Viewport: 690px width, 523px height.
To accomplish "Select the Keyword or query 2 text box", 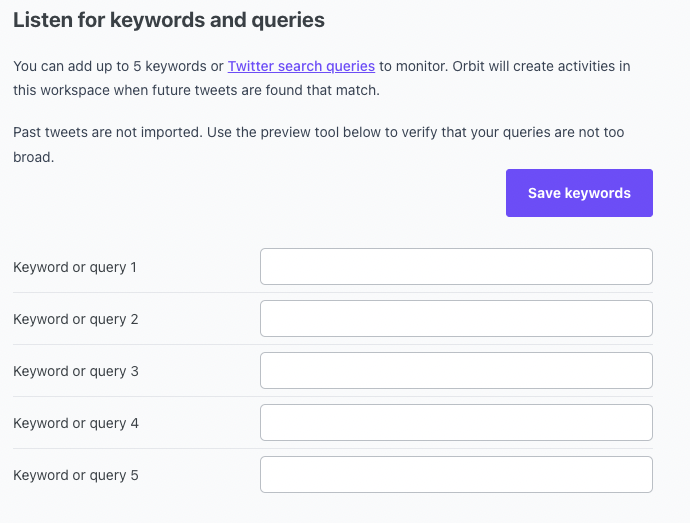I will (x=456, y=319).
